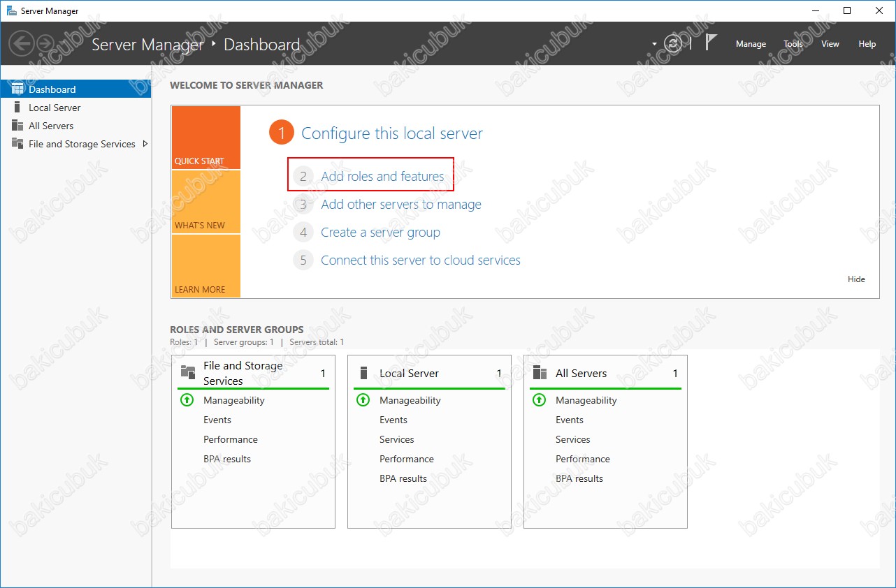Refresh the Server Manager dashboard
896x588 pixels.
[673, 43]
